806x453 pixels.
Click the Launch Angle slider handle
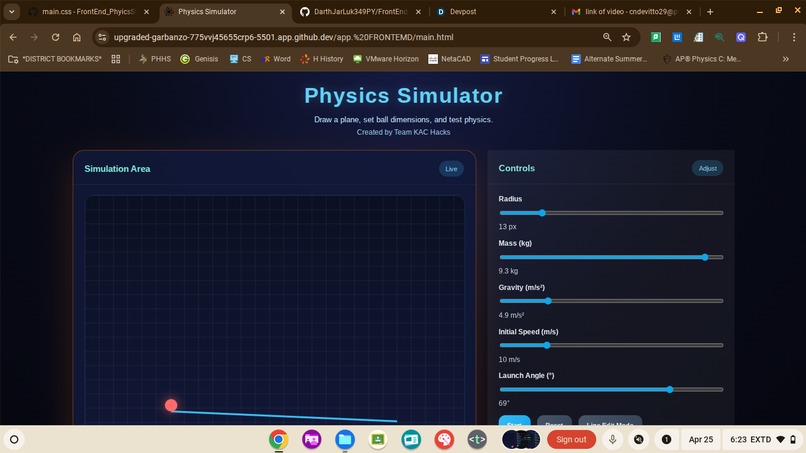[670, 390]
